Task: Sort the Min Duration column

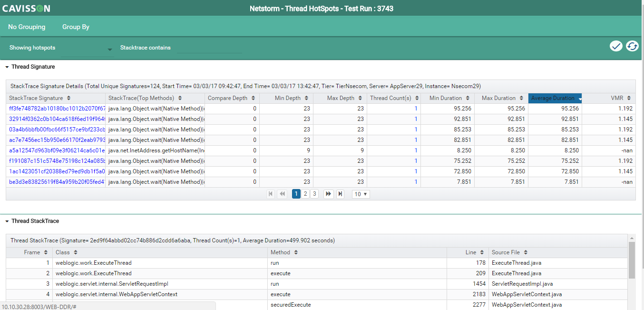Action: pyautogui.click(x=468, y=98)
